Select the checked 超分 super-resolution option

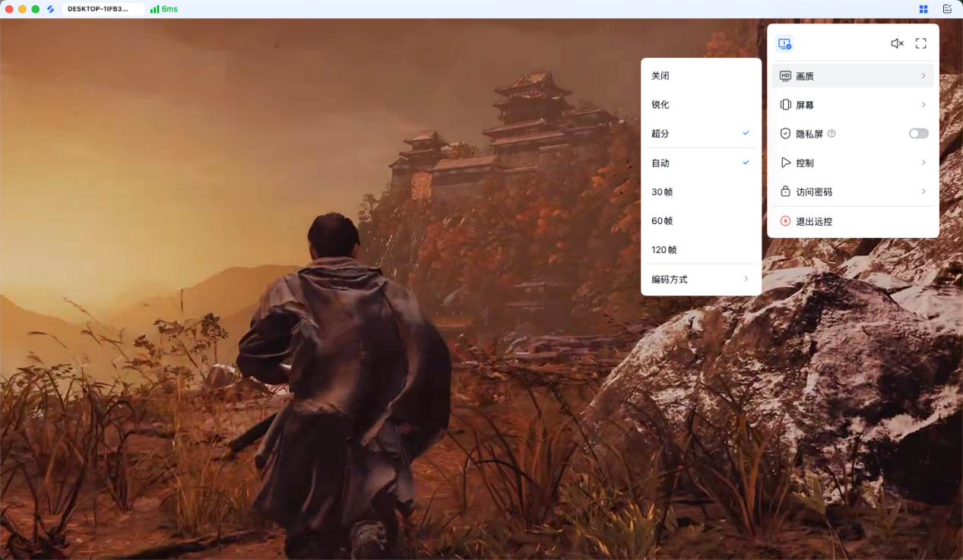pos(701,133)
